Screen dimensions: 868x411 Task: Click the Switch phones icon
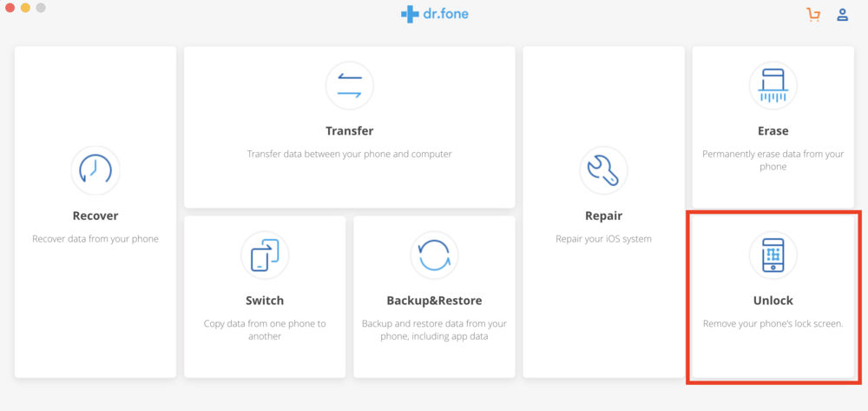(265, 255)
